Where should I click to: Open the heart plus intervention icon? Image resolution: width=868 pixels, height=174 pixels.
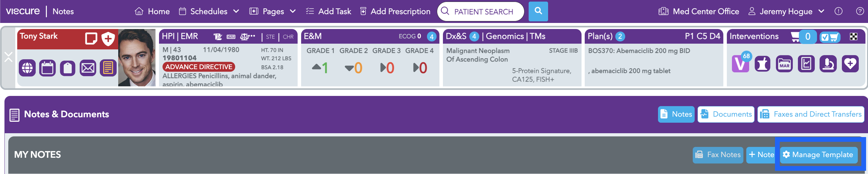(x=850, y=64)
